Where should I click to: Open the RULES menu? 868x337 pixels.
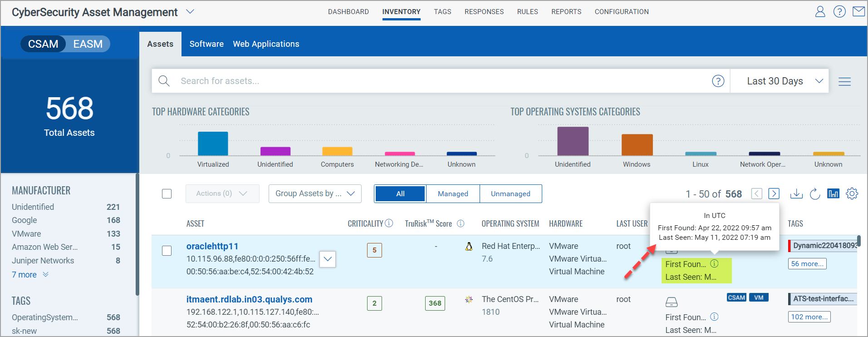(x=527, y=12)
